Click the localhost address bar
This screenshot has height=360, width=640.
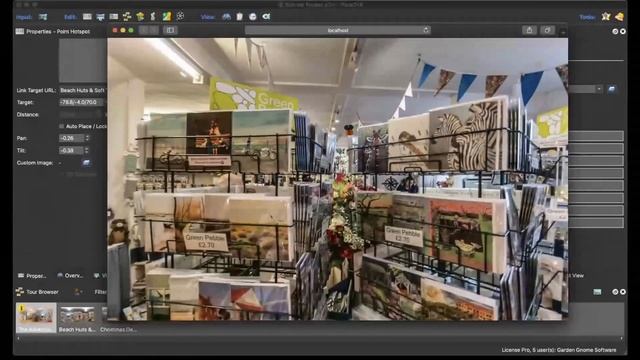(338, 30)
